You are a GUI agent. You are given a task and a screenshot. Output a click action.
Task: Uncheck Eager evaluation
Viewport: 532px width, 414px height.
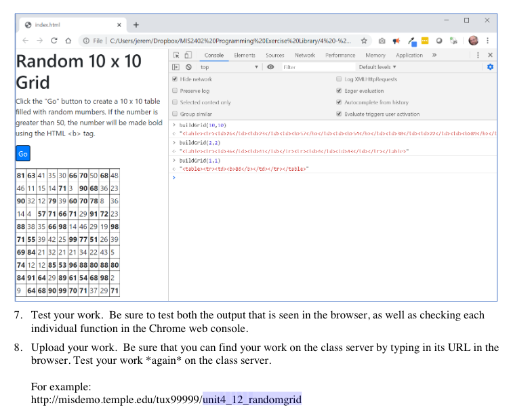(x=339, y=91)
